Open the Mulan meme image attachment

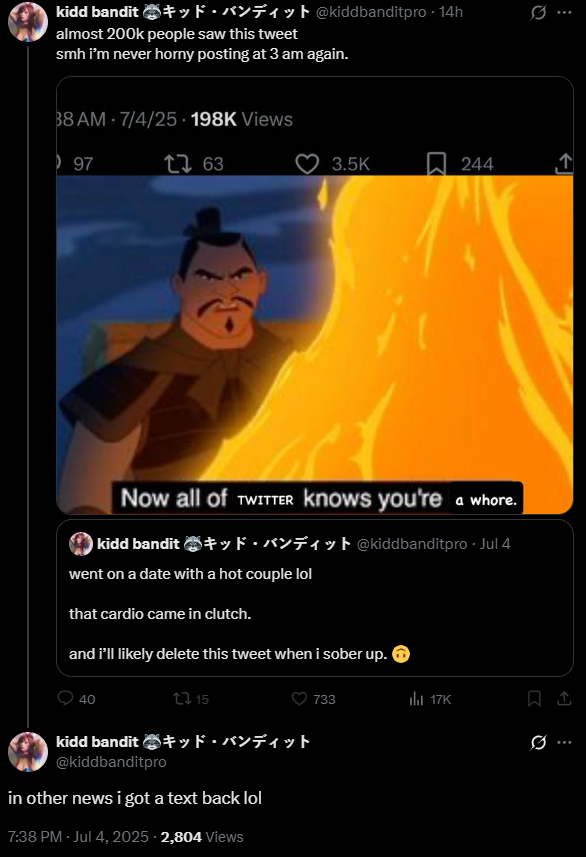(x=315, y=295)
